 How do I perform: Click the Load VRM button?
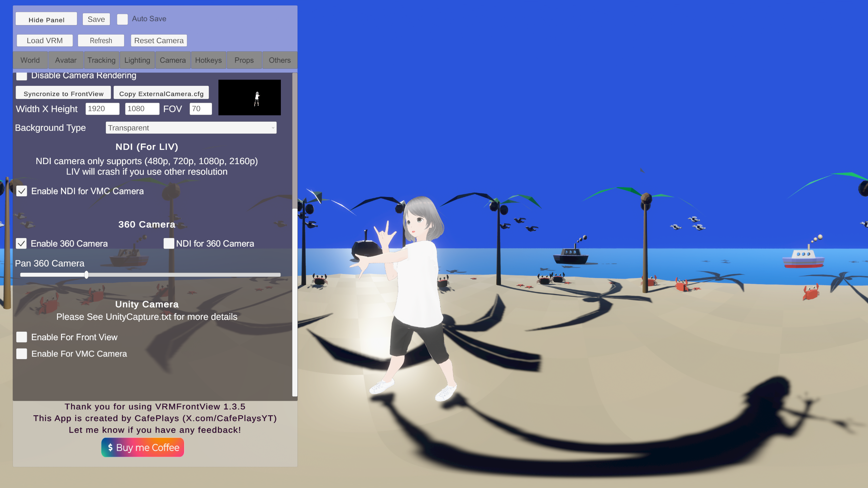coord(45,41)
